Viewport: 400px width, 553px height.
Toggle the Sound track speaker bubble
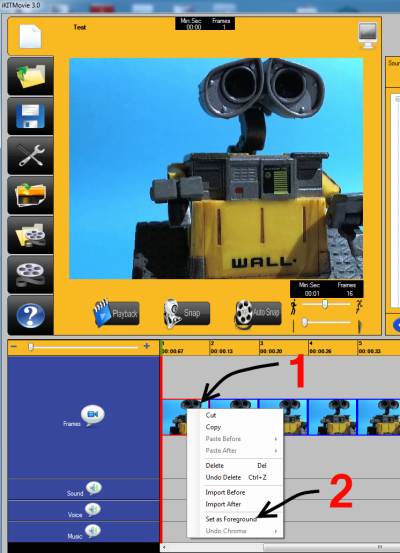93,488
